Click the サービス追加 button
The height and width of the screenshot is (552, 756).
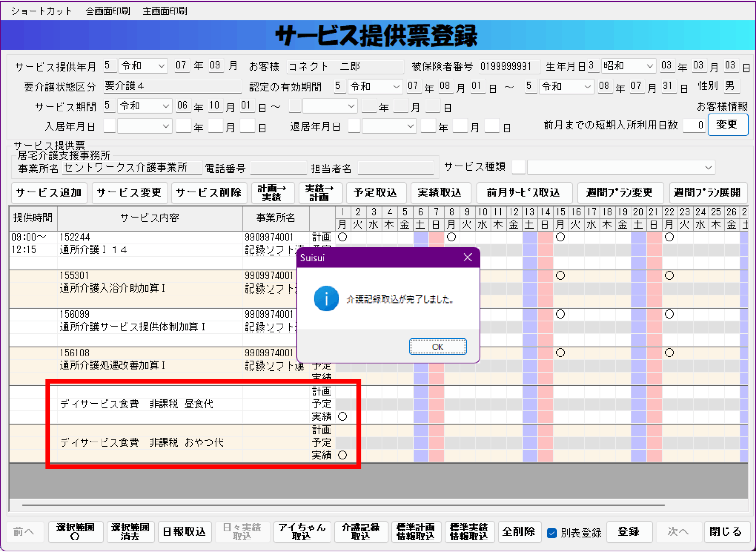click(49, 192)
